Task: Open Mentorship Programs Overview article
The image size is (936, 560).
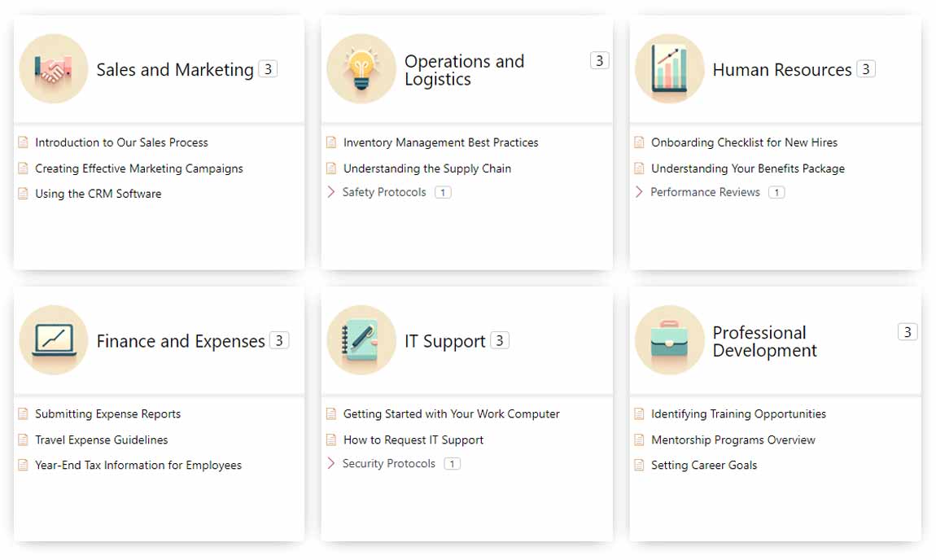Action: coord(733,440)
